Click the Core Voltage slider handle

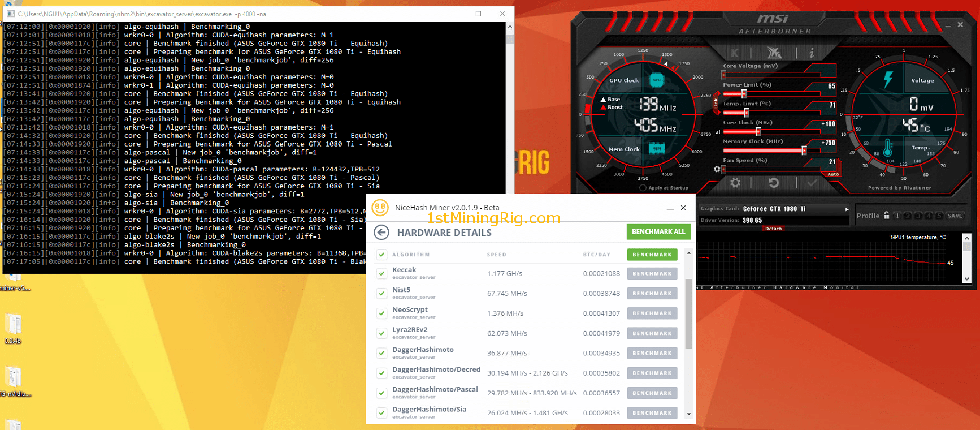724,75
